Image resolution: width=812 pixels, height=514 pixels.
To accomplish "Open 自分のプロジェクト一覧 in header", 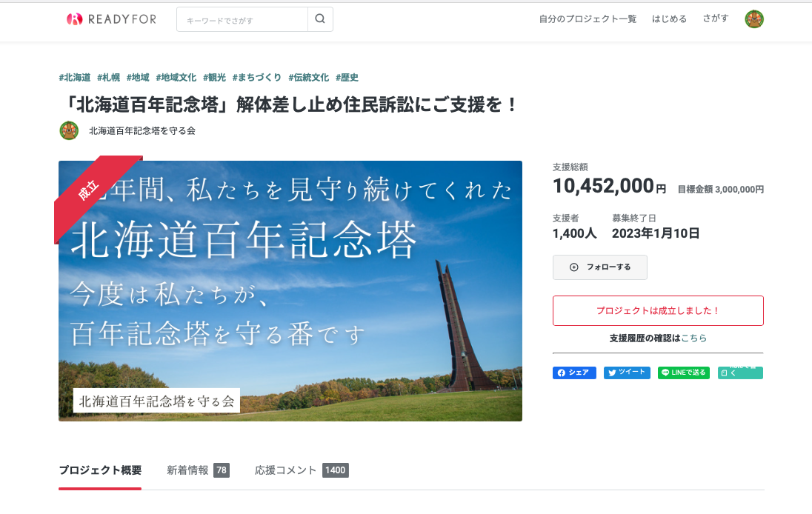I will (588, 19).
